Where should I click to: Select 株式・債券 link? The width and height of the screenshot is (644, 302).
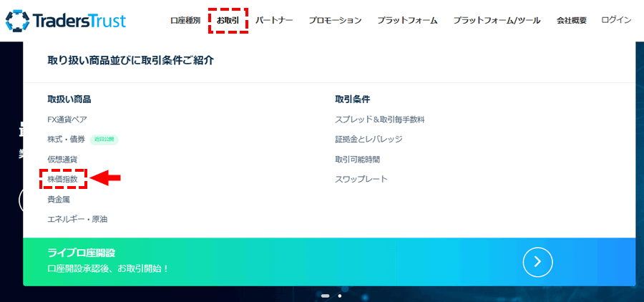pyautogui.click(x=66, y=140)
